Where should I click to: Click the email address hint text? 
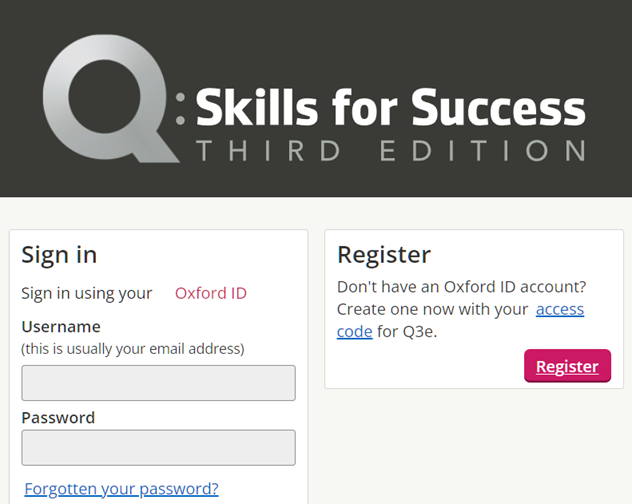(133, 349)
